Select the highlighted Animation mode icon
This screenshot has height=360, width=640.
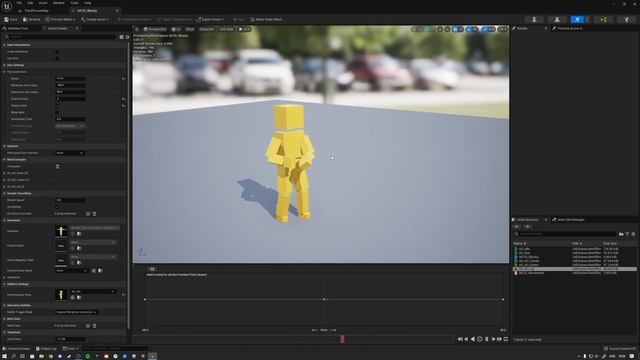[578, 19]
